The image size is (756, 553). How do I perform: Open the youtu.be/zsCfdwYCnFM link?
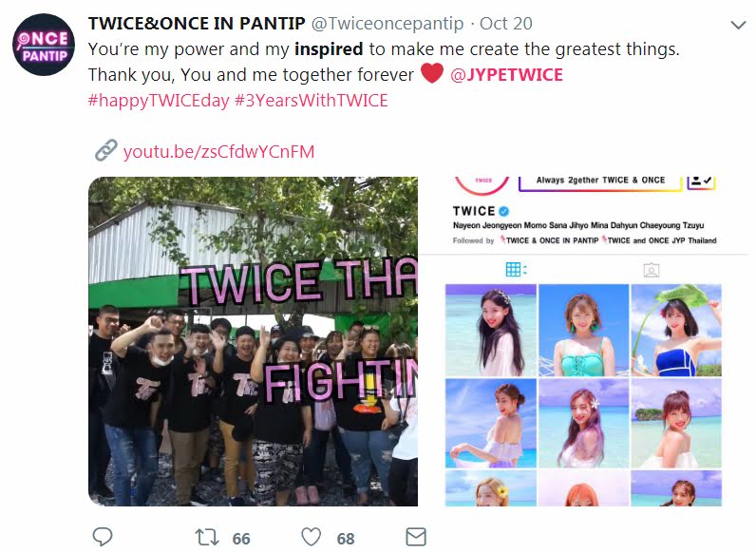coord(218,151)
